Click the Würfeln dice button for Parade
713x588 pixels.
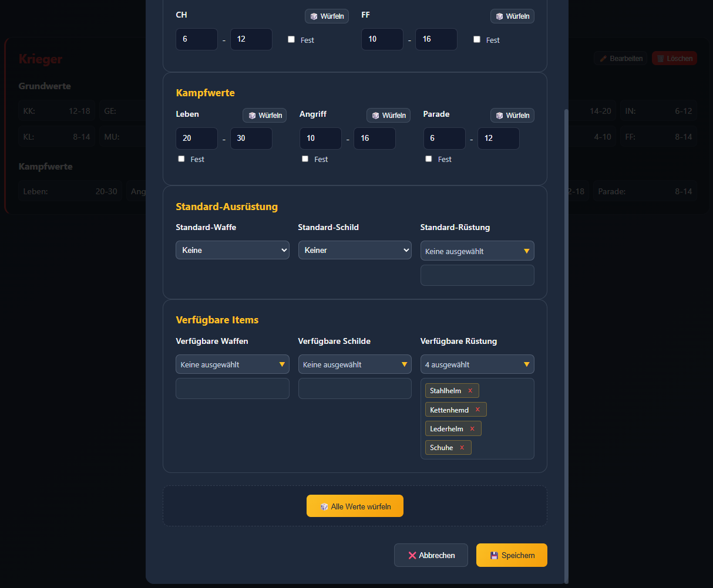pyautogui.click(x=512, y=116)
